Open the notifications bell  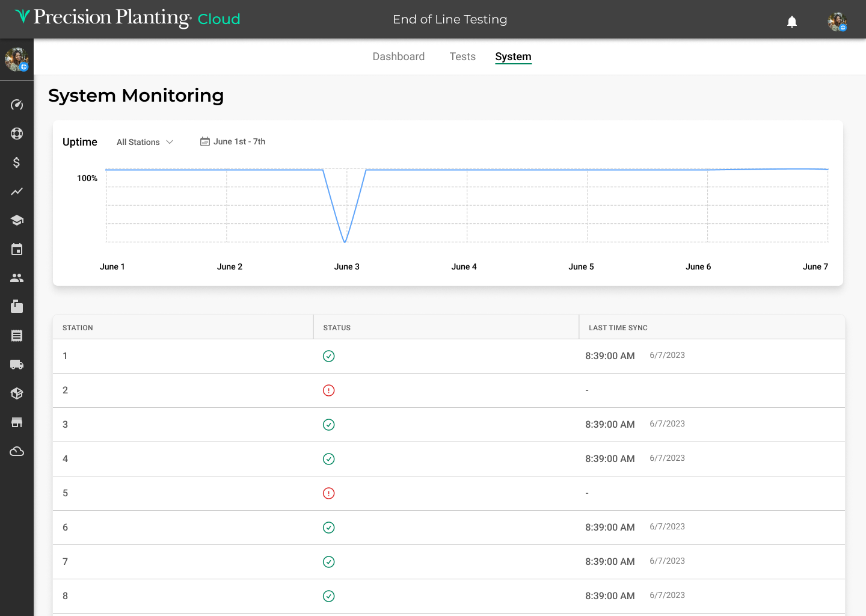point(792,22)
